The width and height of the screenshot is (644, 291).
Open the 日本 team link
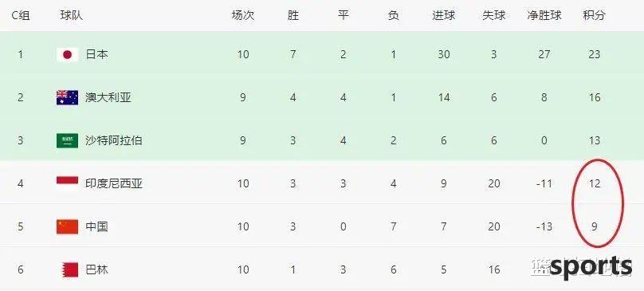(97, 54)
